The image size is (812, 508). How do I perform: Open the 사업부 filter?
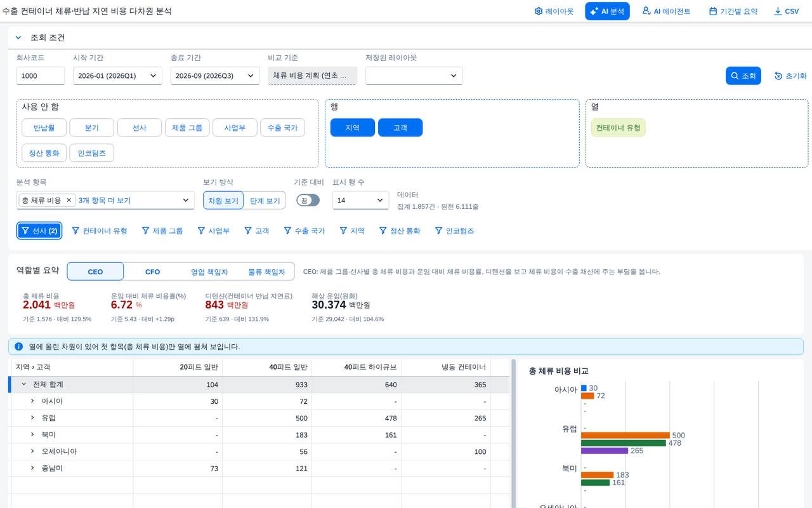[214, 231]
